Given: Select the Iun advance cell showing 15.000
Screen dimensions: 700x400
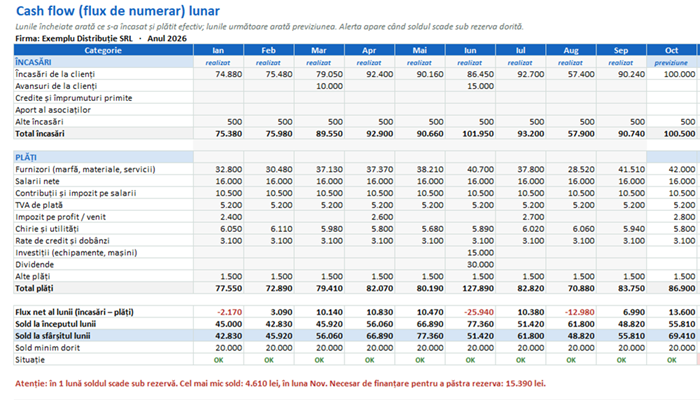Looking at the screenshot, I should (471, 86).
